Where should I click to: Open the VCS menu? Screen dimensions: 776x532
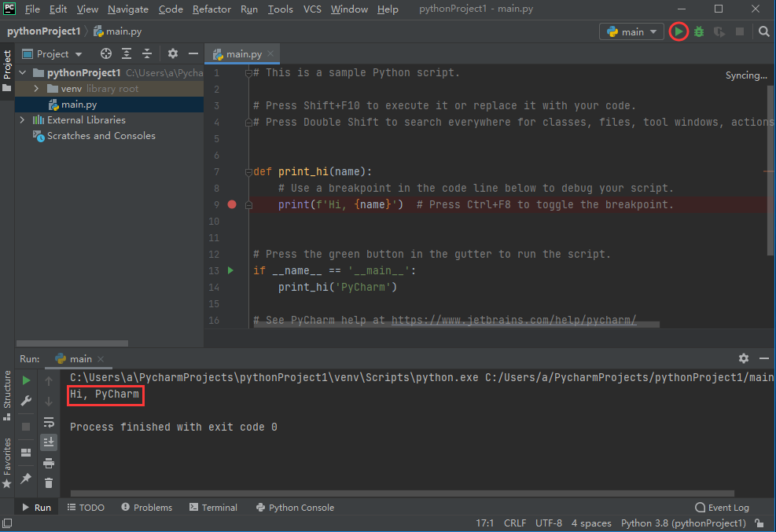pos(312,9)
